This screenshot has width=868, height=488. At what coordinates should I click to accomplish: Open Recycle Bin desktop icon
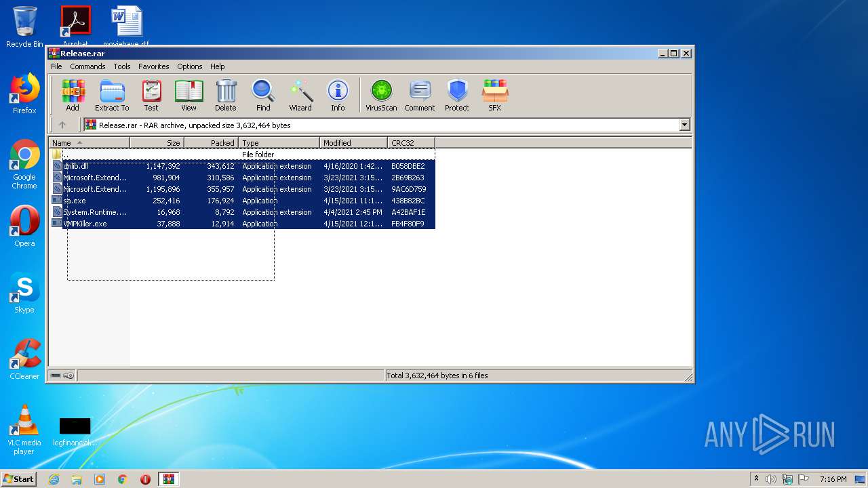pyautogui.click(x=24, y=27)
